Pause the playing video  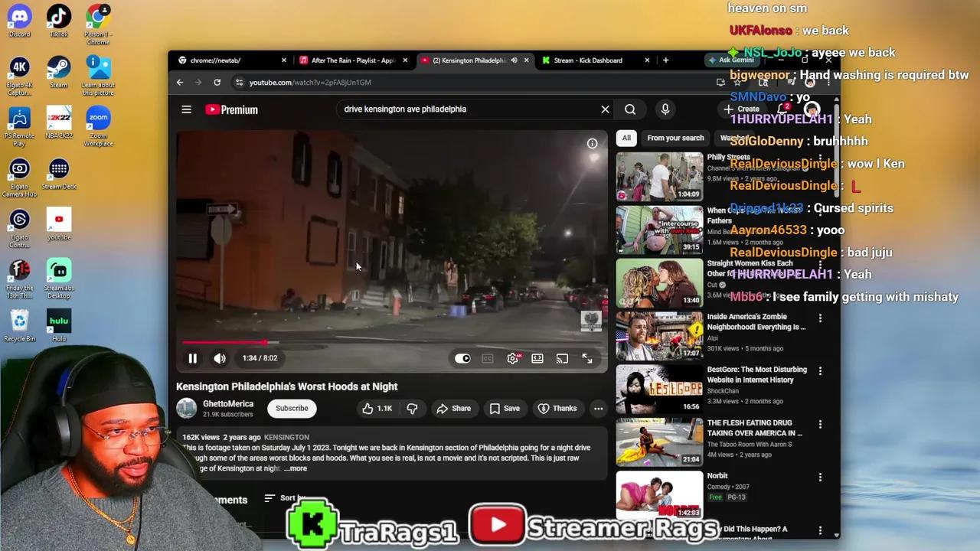click(x=193, y=358)
